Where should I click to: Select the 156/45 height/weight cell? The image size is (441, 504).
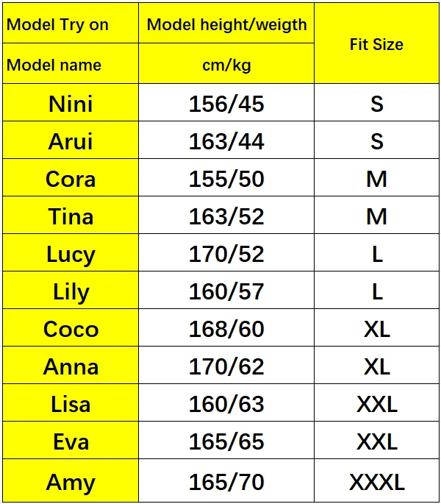(x=226, y=103)
